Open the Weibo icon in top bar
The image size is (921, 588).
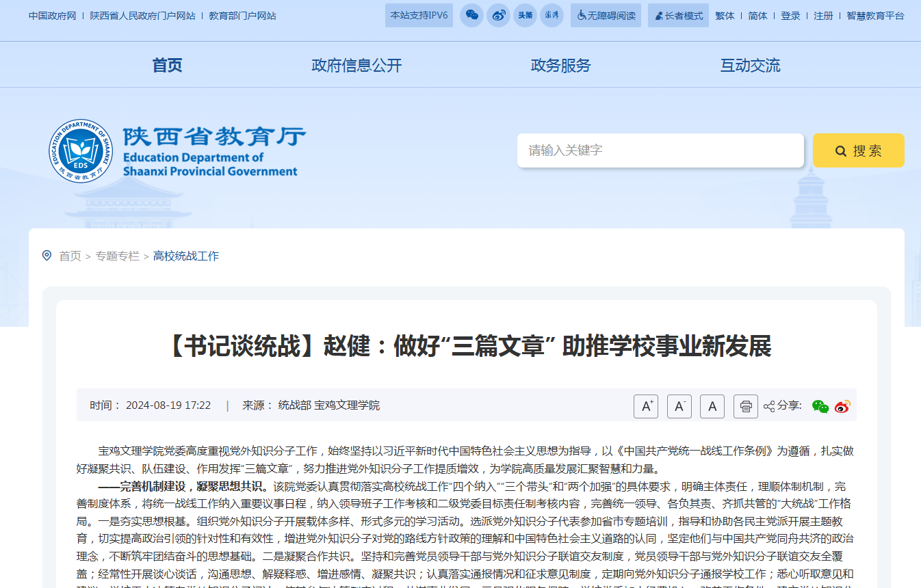[499, 16]
